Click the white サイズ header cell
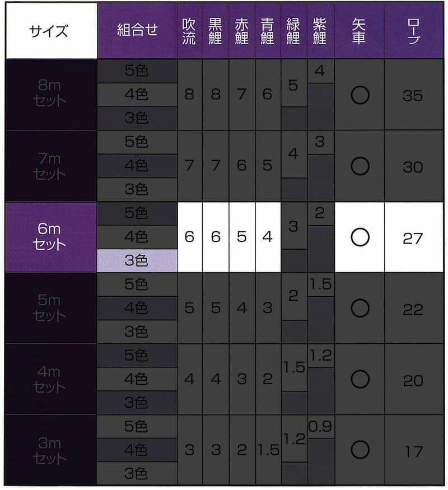 [51, 31]
